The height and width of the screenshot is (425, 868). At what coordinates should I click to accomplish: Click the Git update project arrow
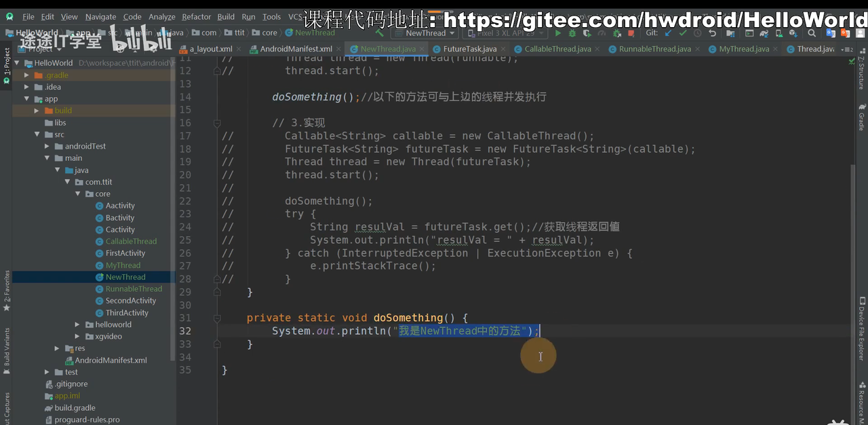(669, 33)
